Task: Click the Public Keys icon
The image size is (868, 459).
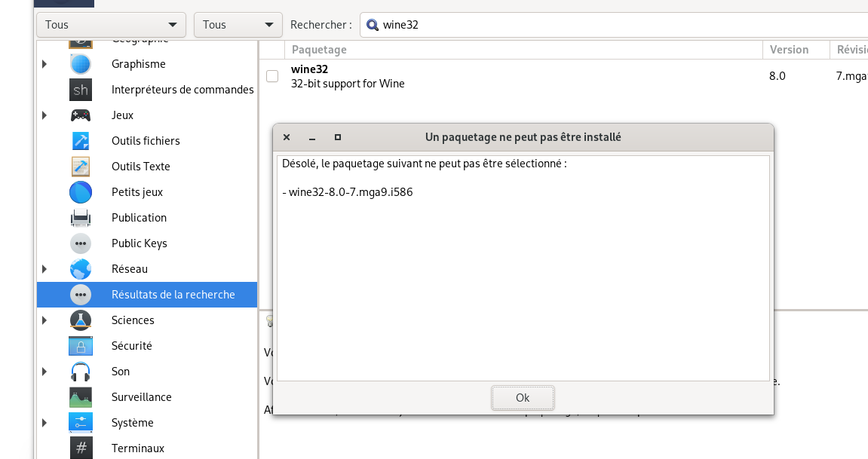Action: (80, 243)
